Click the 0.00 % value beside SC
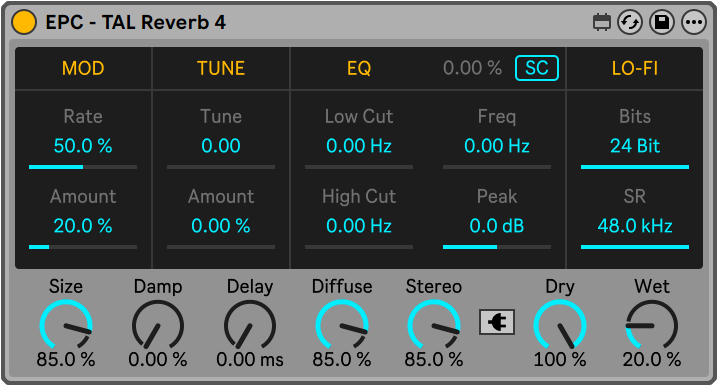The height and width of the screenshot is (386, 718). coord(472,68)
